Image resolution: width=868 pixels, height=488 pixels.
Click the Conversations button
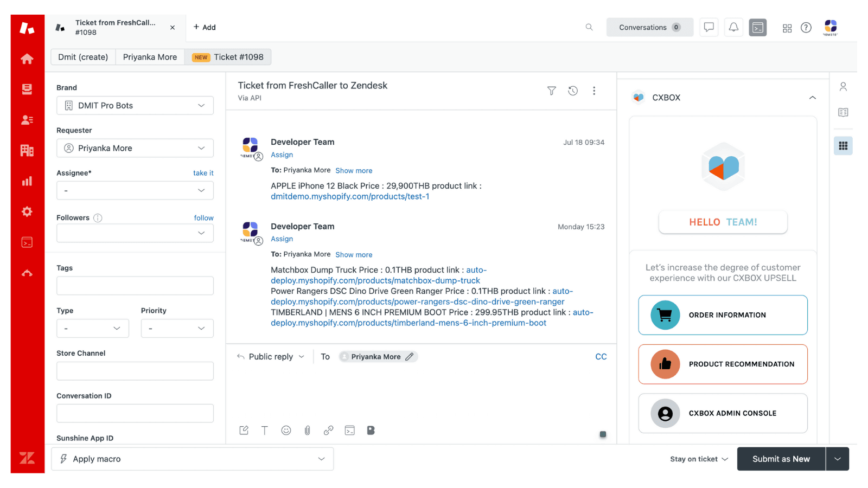coord(650,27)
